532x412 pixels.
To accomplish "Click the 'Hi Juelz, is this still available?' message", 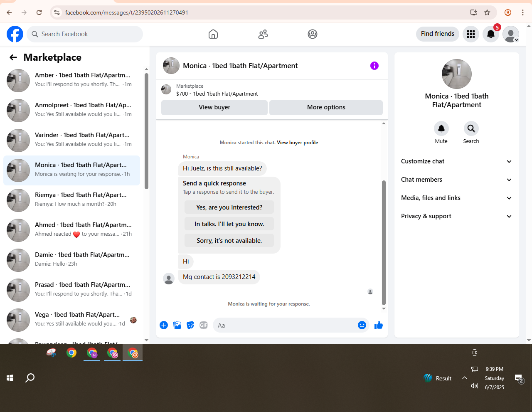I will tap(222, 168).
